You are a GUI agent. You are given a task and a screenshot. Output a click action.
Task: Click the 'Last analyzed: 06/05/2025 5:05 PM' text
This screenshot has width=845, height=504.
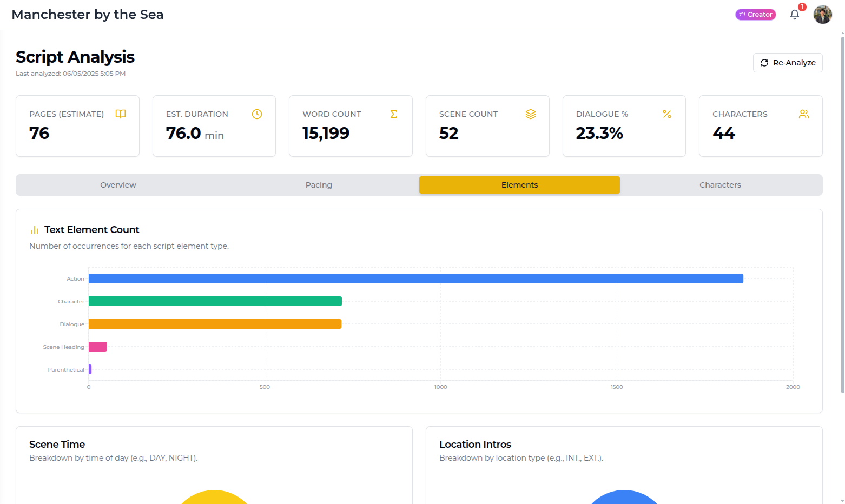[x=71, y=74]
